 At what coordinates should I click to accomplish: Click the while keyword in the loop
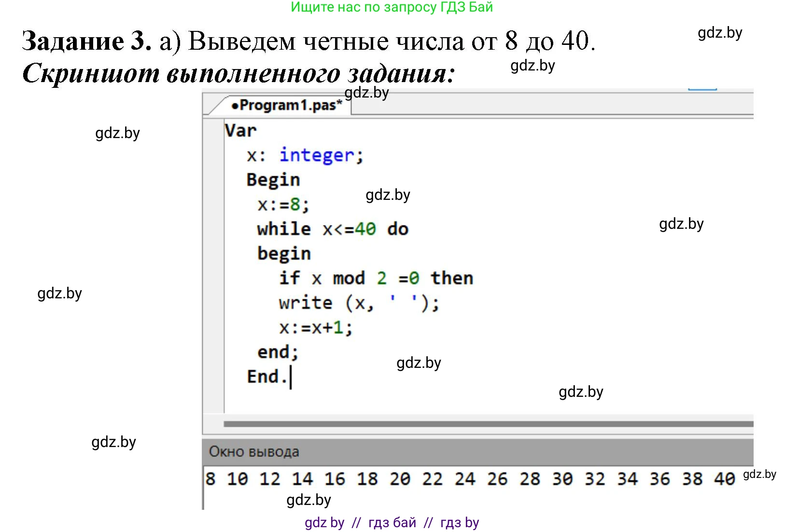click(x=284, y=229)
